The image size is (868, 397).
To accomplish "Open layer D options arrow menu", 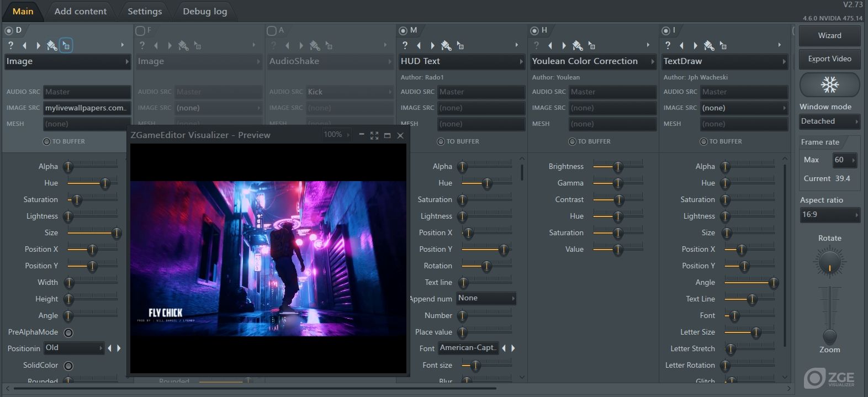I will coord(123,45).
